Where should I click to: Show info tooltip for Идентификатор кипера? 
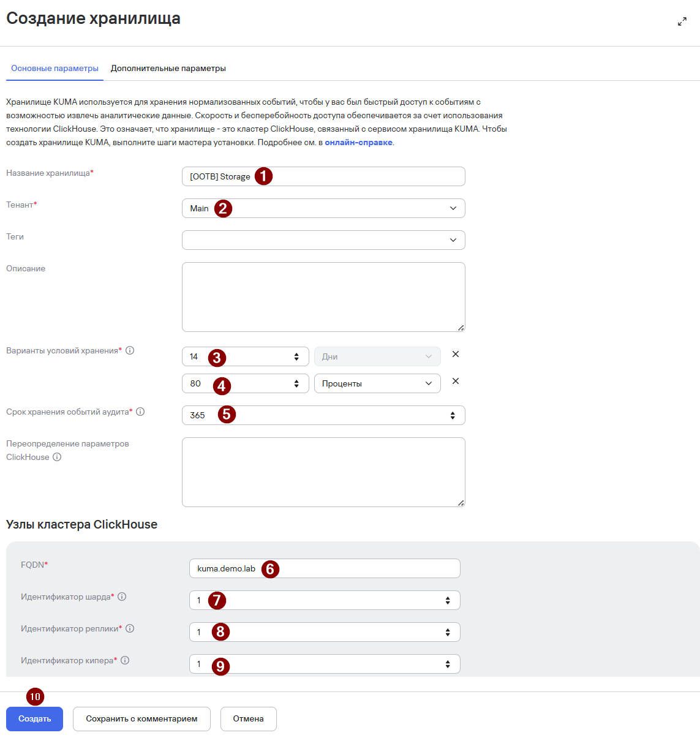[125, 660]
